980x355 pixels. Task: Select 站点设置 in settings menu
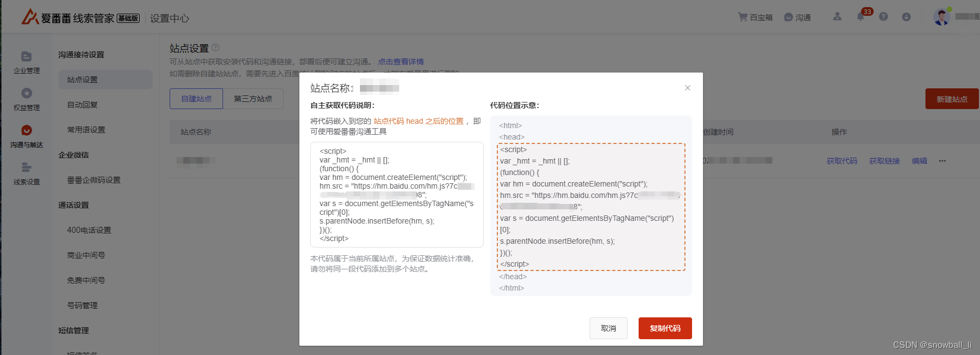pyautogui.click(x=105, y=80)
